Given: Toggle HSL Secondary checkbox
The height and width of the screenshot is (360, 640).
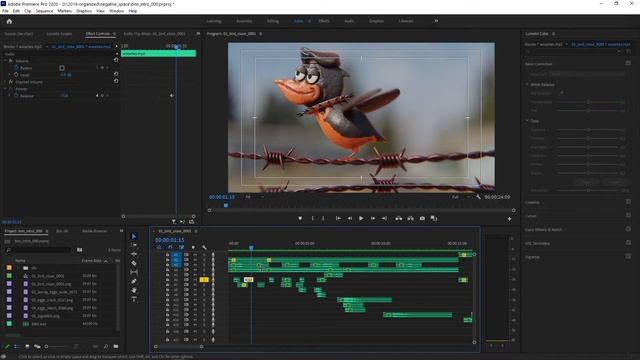Looking at the screenshot, I should click(628, 242).
